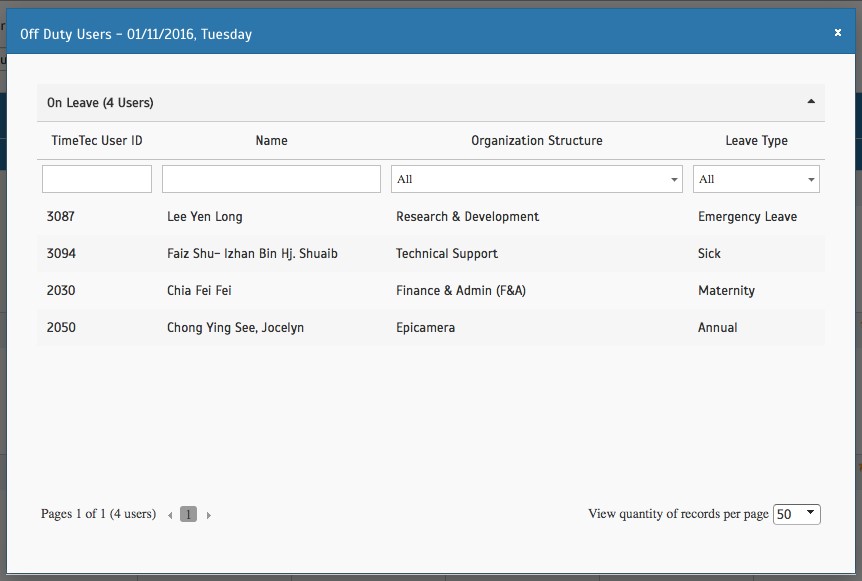
Task: Close the Off Duty Users dialog
Action: (837, 32)
